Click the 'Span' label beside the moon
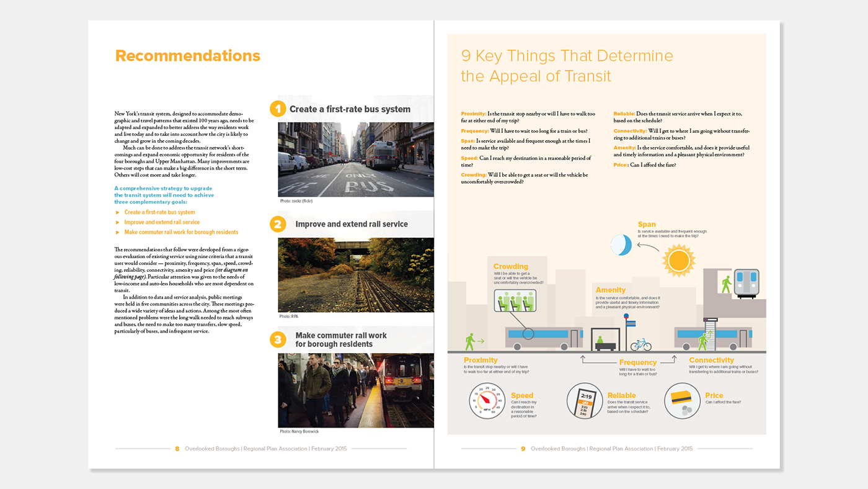 coord(647,225)
